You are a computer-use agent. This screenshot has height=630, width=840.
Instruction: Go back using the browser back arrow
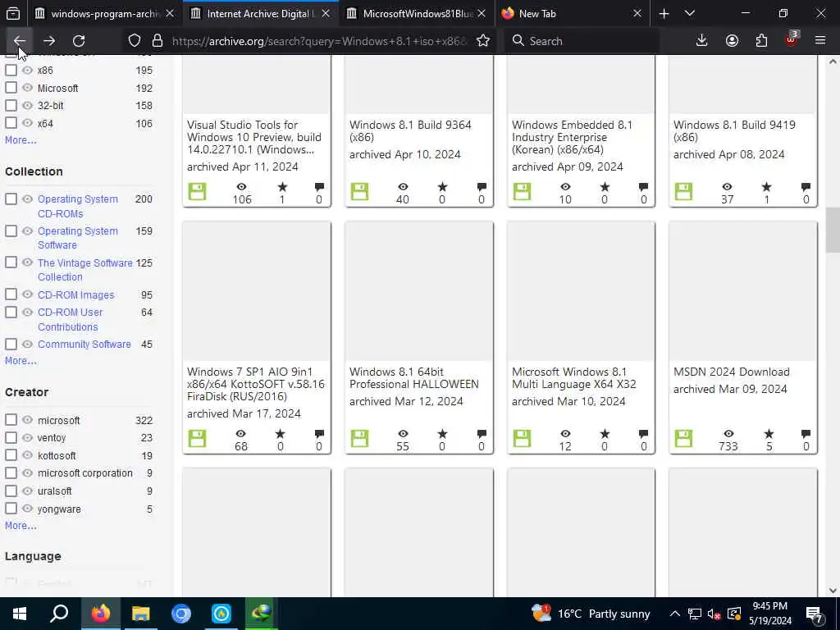coord(20,41)
